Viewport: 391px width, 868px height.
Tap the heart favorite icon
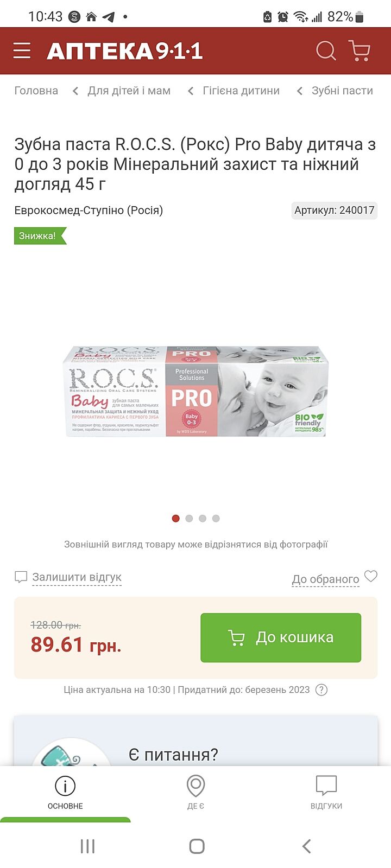point(371,576)
